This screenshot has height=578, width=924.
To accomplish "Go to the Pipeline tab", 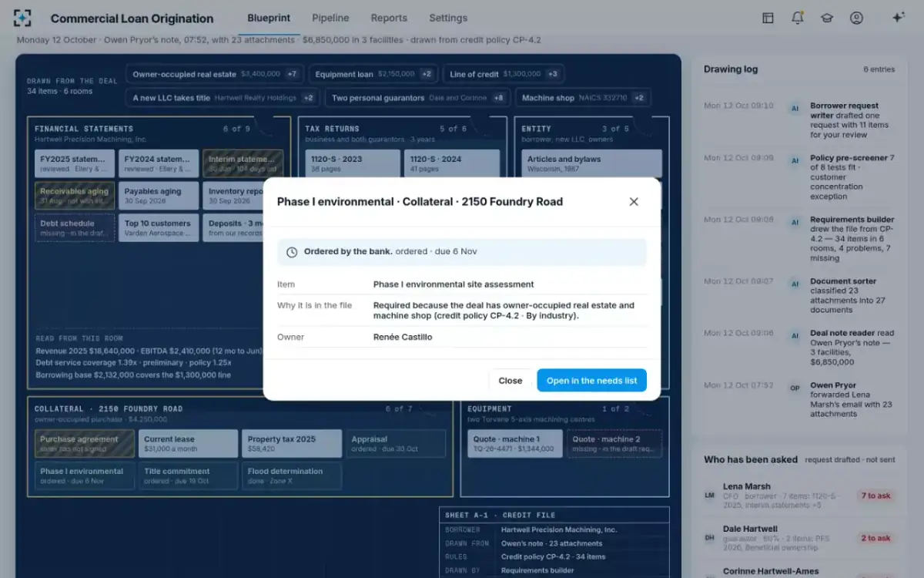I will (330, 18).
